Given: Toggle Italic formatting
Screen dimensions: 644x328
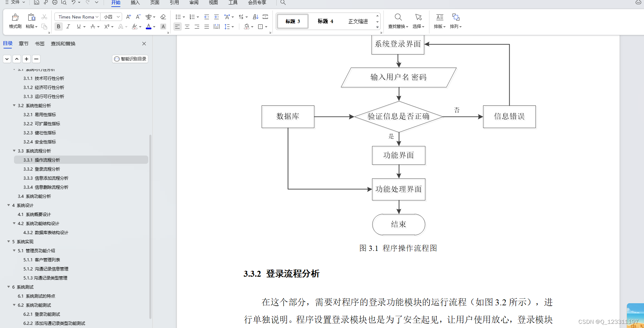Looking at the screenshot, I should [68, 27].
